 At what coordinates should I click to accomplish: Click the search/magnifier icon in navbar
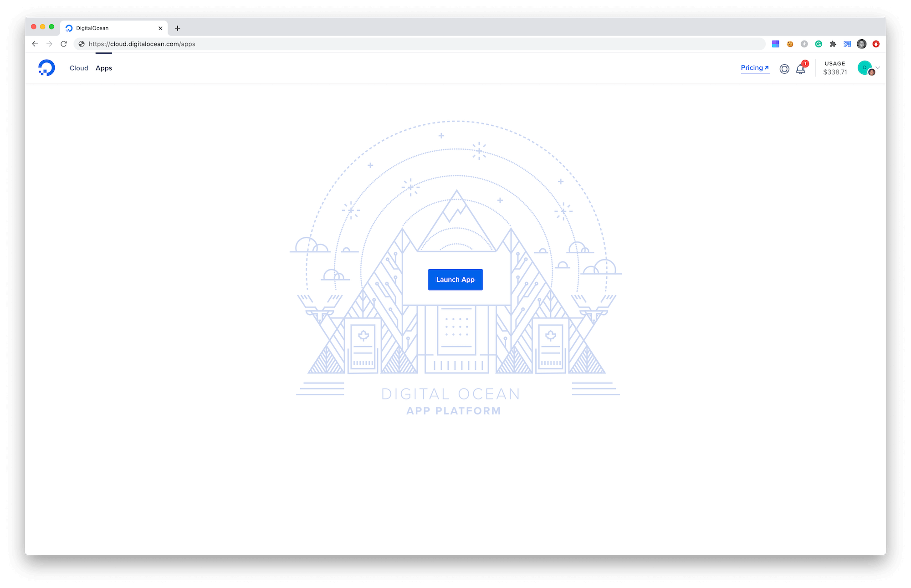pyautogui.click(x=784, y=68)
